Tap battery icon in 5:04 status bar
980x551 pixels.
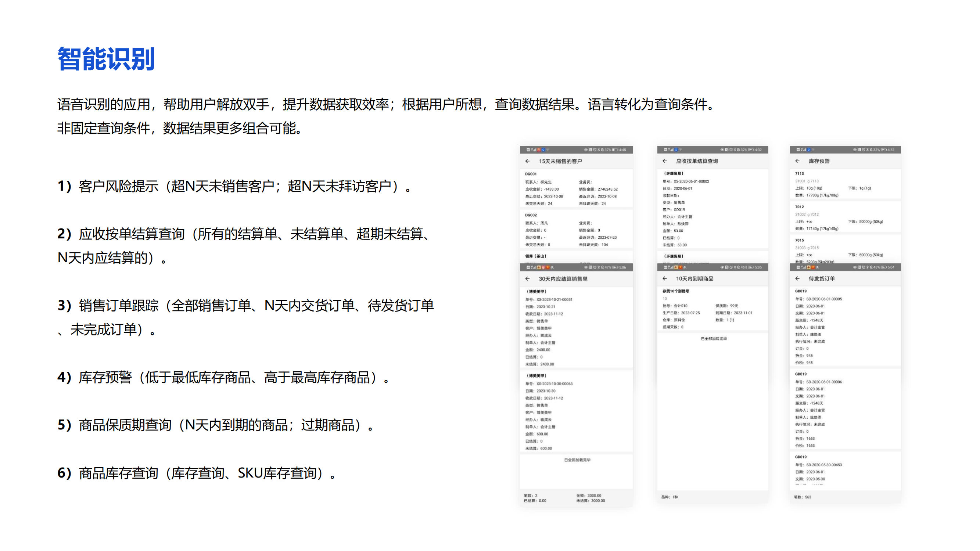tap(884, 267)
